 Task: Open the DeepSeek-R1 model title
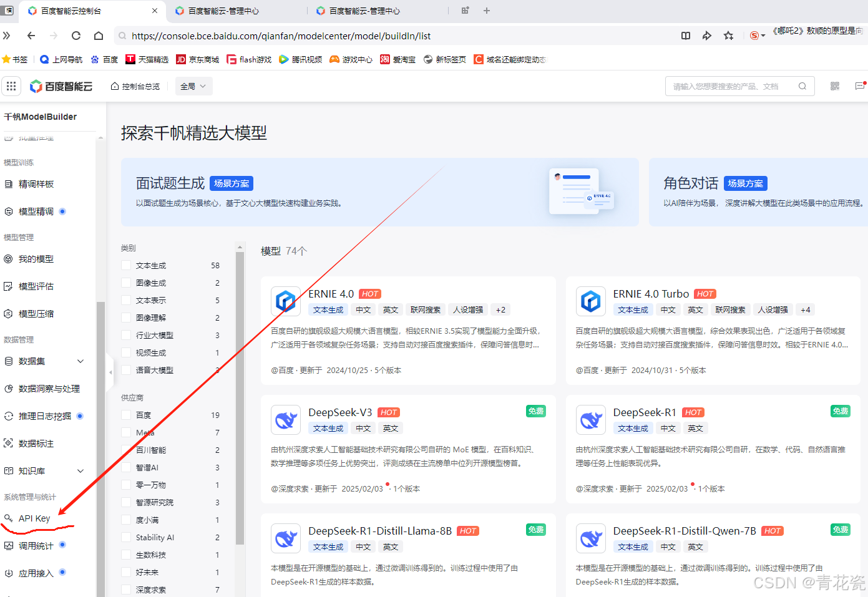(645, 412)
